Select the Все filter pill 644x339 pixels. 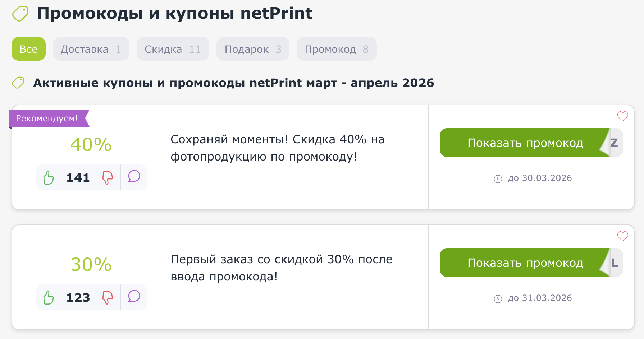click(x=28, y=49)
